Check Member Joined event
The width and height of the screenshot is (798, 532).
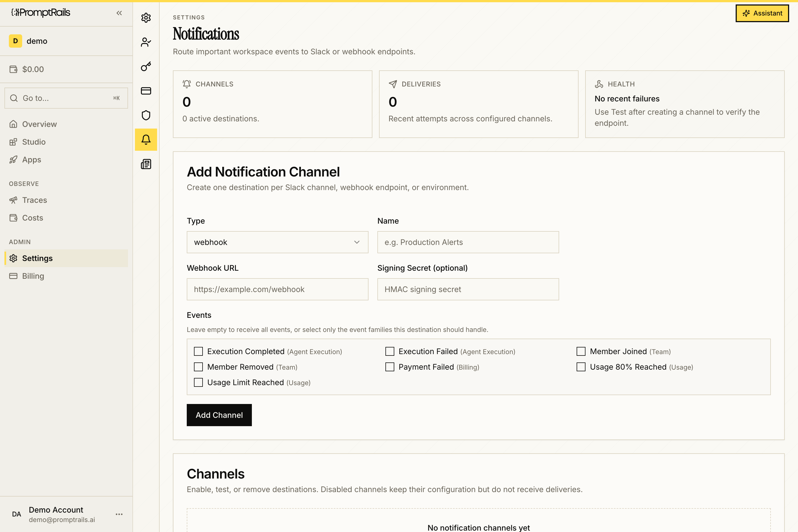point(581,352)
